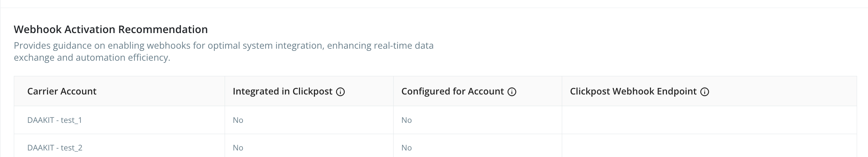
Task: Click Configured 'No' value for DAAKIT test_2
Action: click(407, 148)
